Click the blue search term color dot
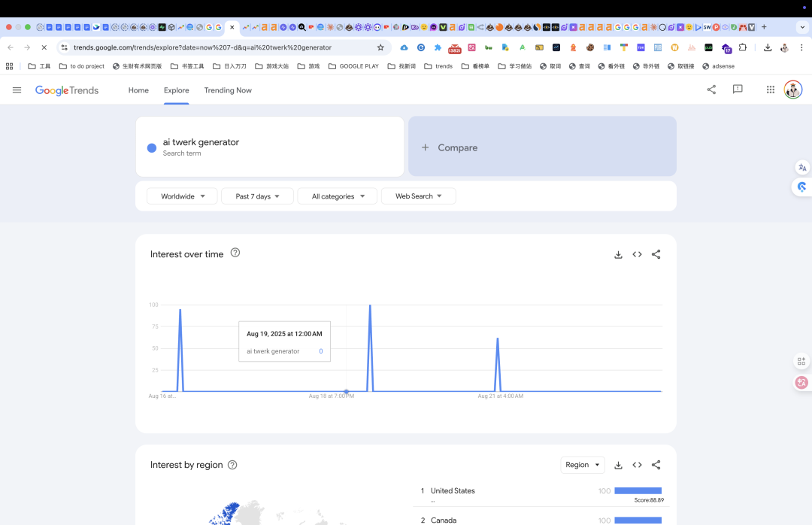This screenshot has height=525, width=812. tap(152, 147)
